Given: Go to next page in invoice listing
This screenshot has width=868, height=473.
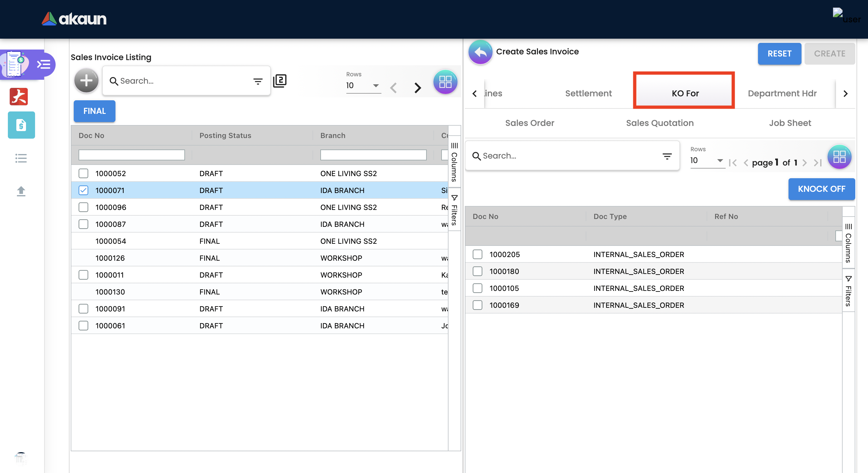Looking at the screenshot, I should 417,88.
